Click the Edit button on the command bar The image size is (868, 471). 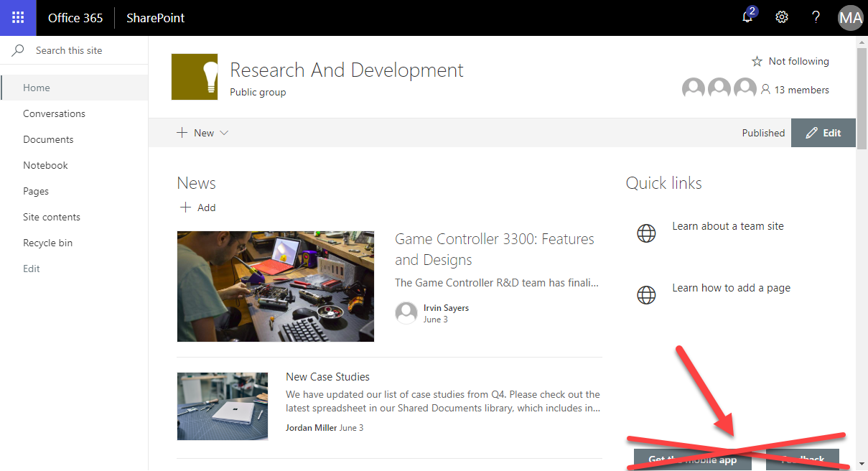tap(823, 132)
